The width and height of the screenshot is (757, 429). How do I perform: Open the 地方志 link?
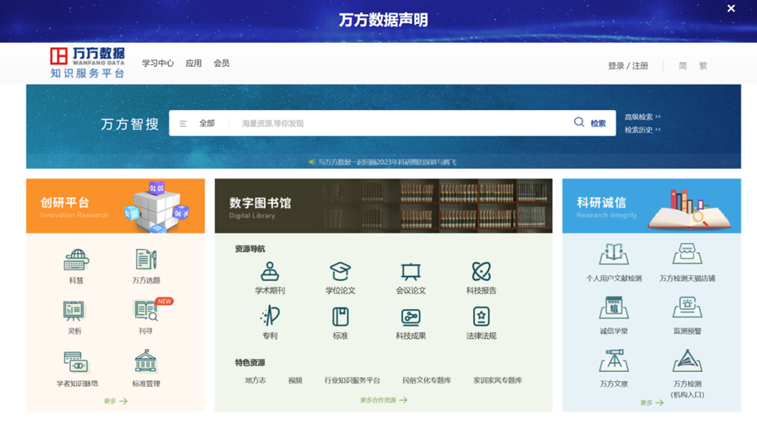[x=255, y=380]
